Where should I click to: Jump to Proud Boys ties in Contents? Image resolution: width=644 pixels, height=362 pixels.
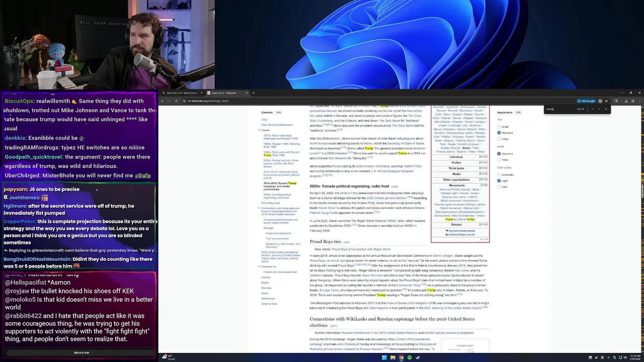271,203
